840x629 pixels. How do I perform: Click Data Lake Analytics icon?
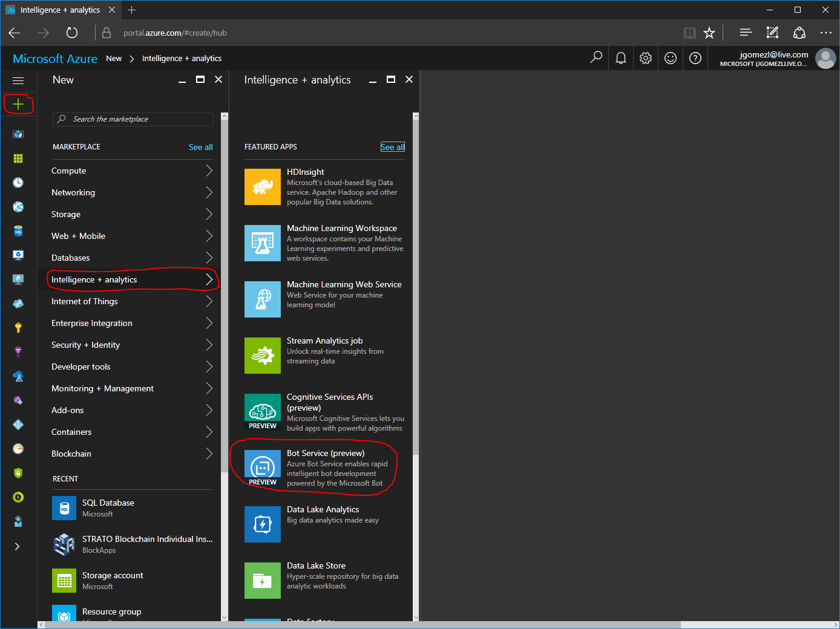click(x=263, y=524)
